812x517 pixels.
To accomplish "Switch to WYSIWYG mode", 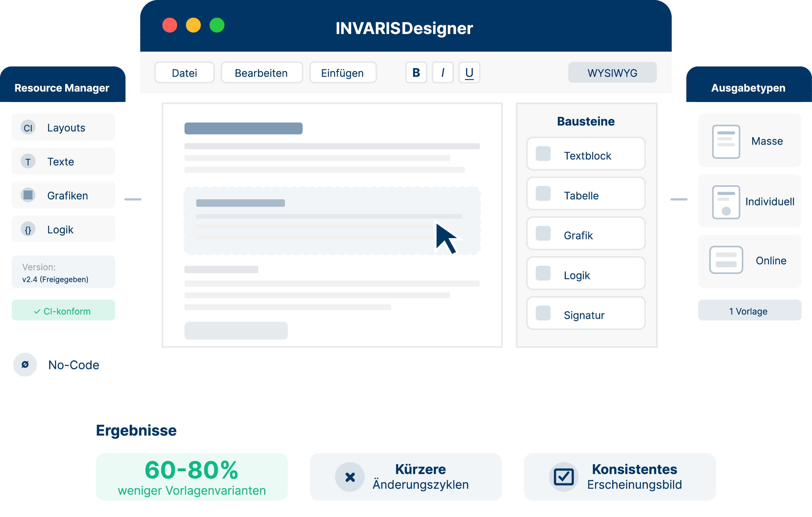I will point(612,73).
